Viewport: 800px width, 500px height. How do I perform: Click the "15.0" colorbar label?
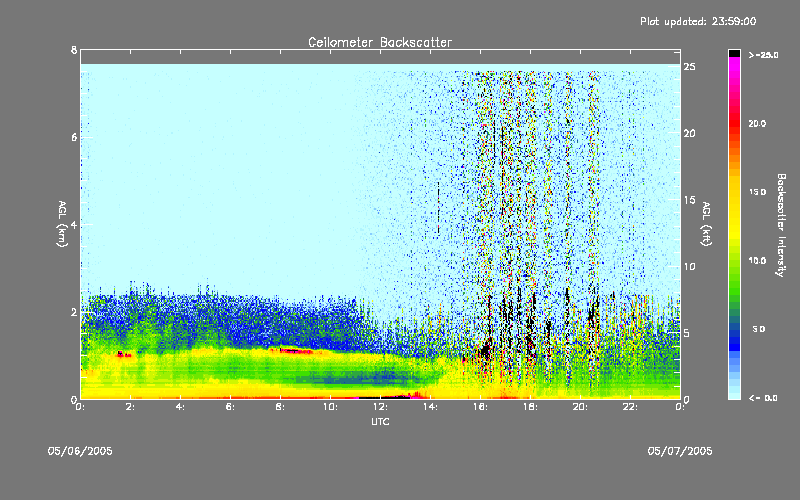coord(757,192)
